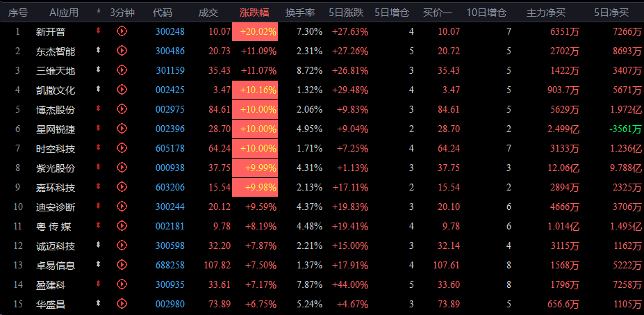Screen dimensions: 644x315
Task: Open stock code 300486
Action: pyautogui.click(x=170, y=51)
